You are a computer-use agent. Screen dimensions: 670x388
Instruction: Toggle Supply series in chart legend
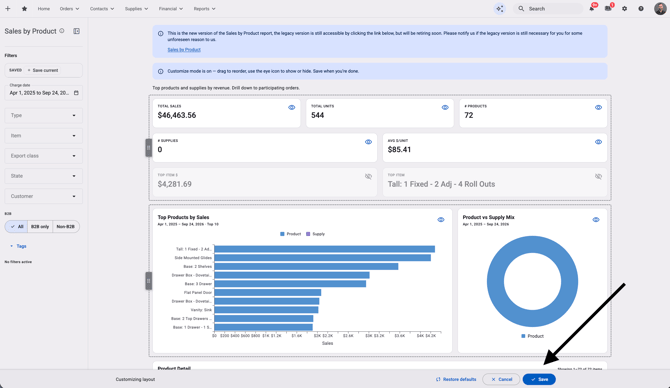pyautogui.click(x=315, y=234)
